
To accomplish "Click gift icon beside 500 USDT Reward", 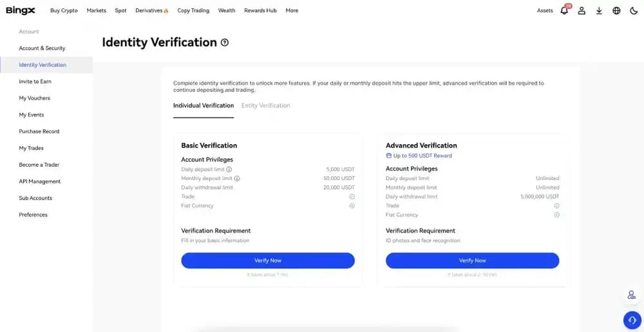I will [x=388, y=156].
